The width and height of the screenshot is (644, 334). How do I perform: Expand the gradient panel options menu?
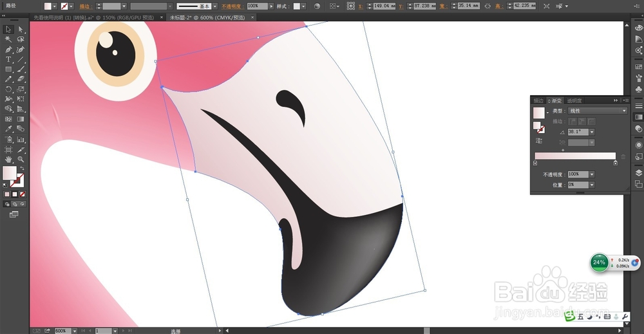625,100
